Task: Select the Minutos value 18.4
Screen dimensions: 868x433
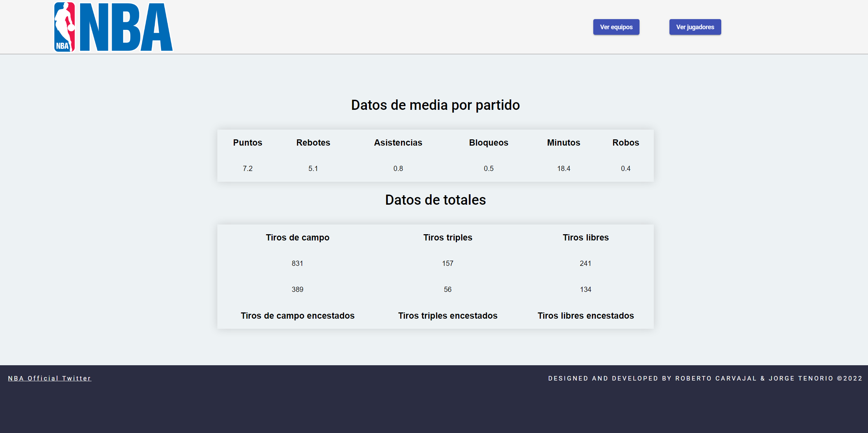Action: (564, 169)
